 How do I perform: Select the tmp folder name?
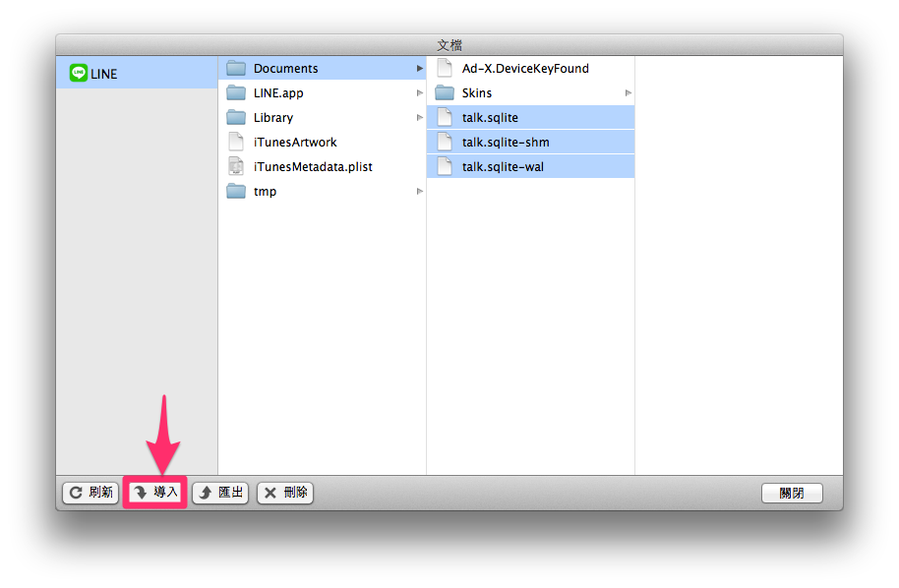(x=265, y=192)
